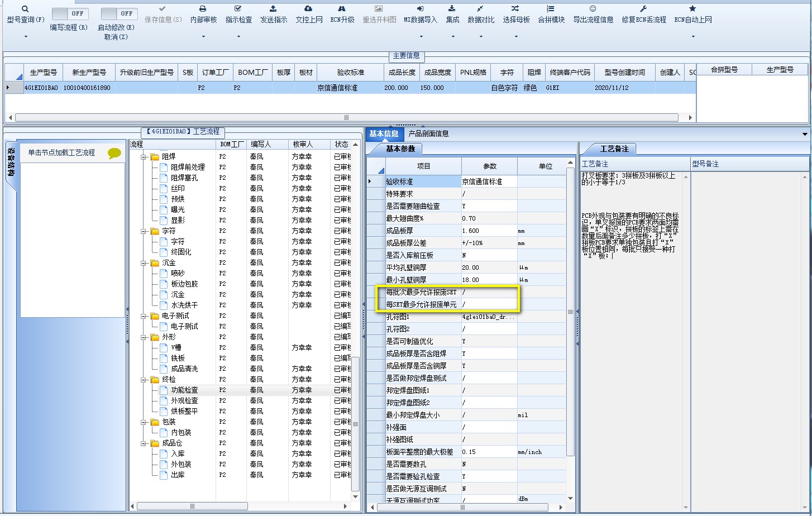Select the row with 4G1EI01BA0 model number
The image size is (812, 516).
[350, 88]
